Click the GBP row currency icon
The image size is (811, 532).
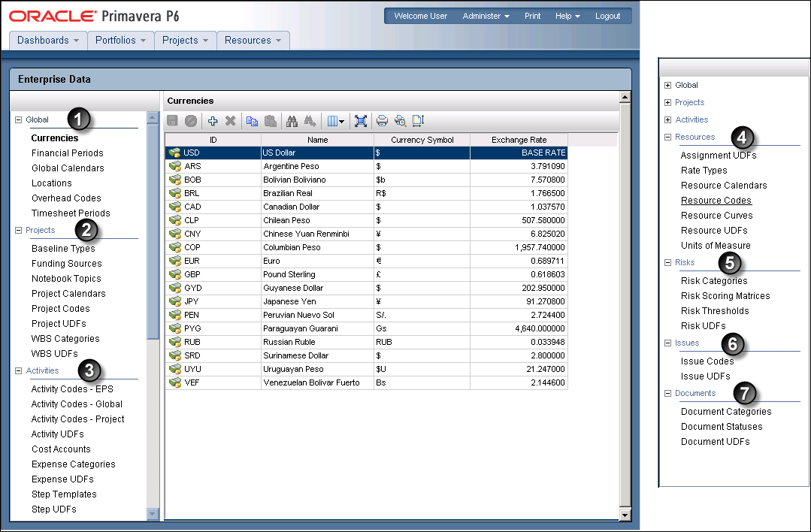pos(175,274)
